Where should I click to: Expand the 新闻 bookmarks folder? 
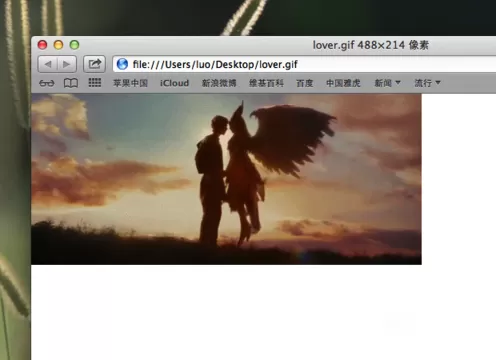(x=387, y=83)
